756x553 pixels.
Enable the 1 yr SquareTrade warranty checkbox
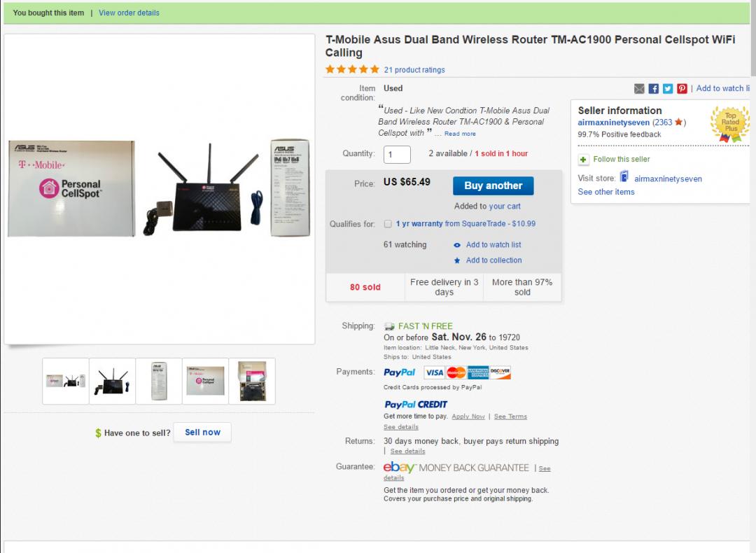click(x=388, y=224)
